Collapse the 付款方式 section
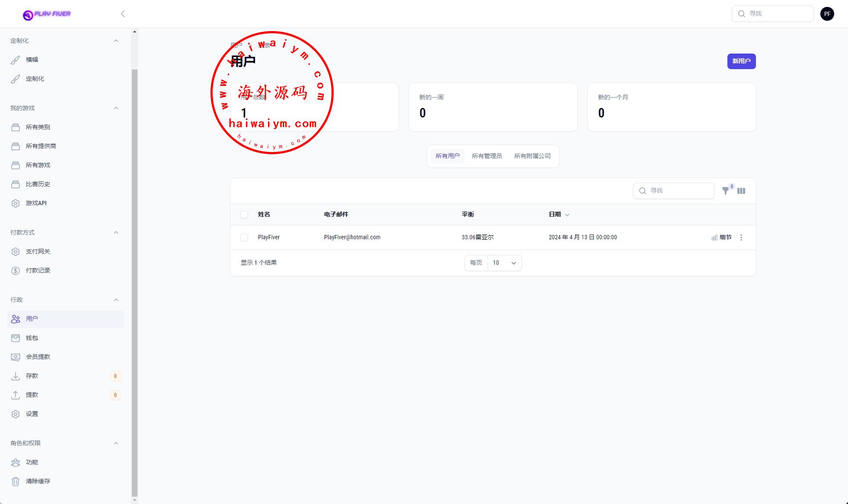 (116, 232)
